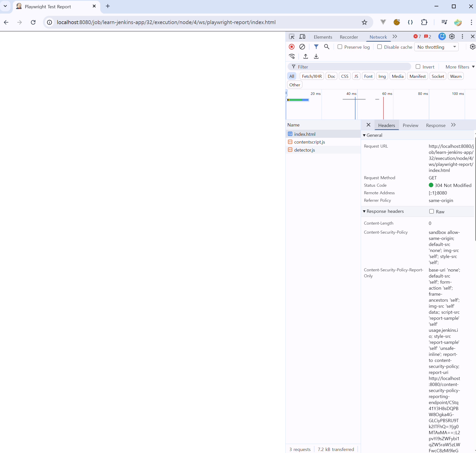Select the index.html request

(x=323, y=134)
